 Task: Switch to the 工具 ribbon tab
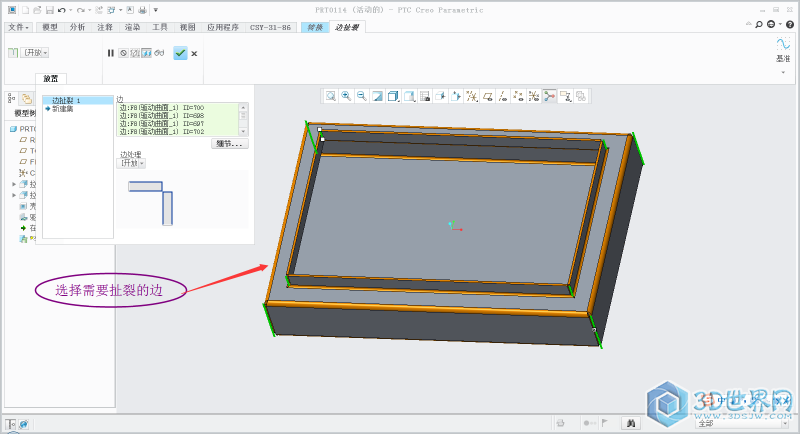click(160, 27)
